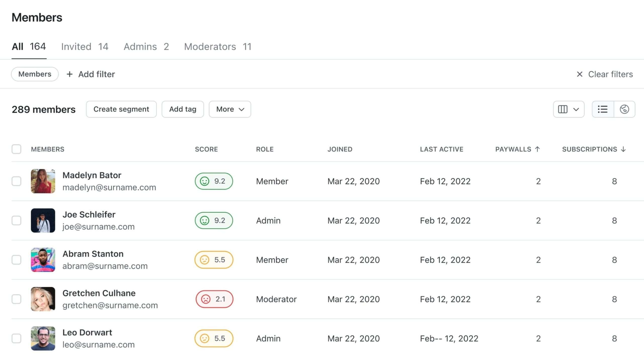Click Joe Schleifer's Admin role
The image size is (644, 357).
pos(268,221)
